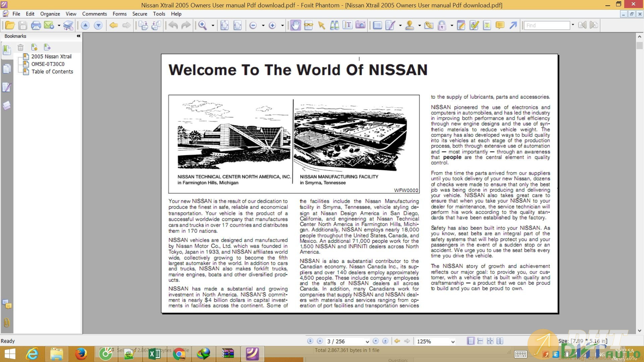
Task: Toggle Single Page layout view
Action: point(471,341)
